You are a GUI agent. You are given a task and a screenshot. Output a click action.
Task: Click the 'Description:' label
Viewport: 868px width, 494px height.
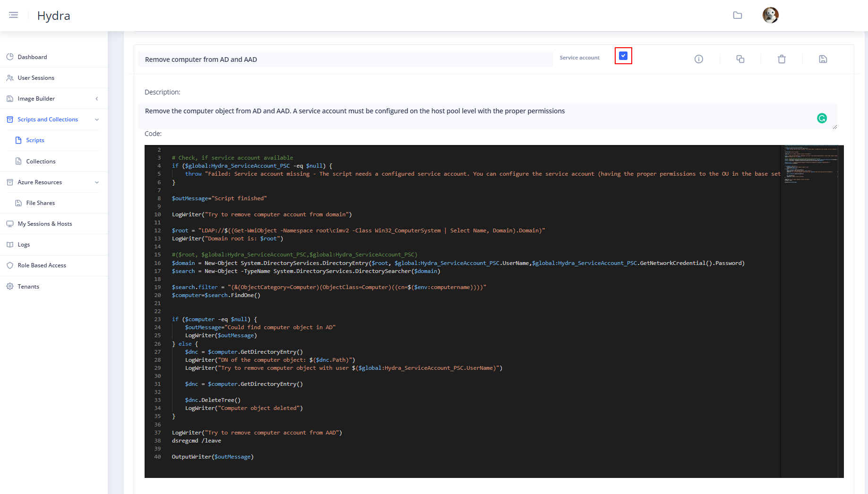(x=163, y=92)
